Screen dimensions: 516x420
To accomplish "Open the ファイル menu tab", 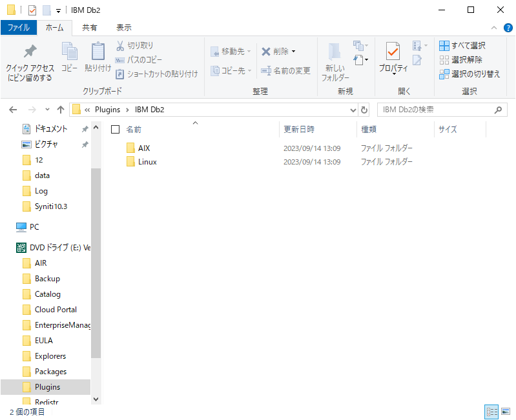I will tap(18, 28).
